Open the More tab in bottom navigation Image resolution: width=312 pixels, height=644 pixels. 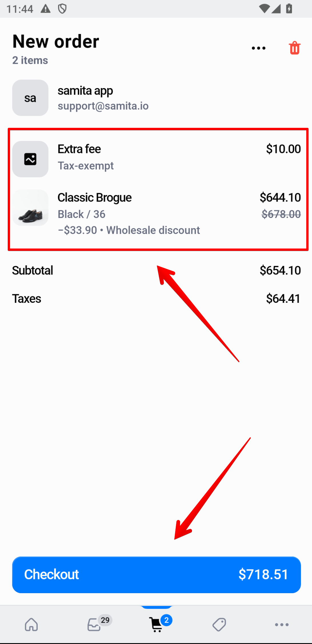[x=281, y=625]
